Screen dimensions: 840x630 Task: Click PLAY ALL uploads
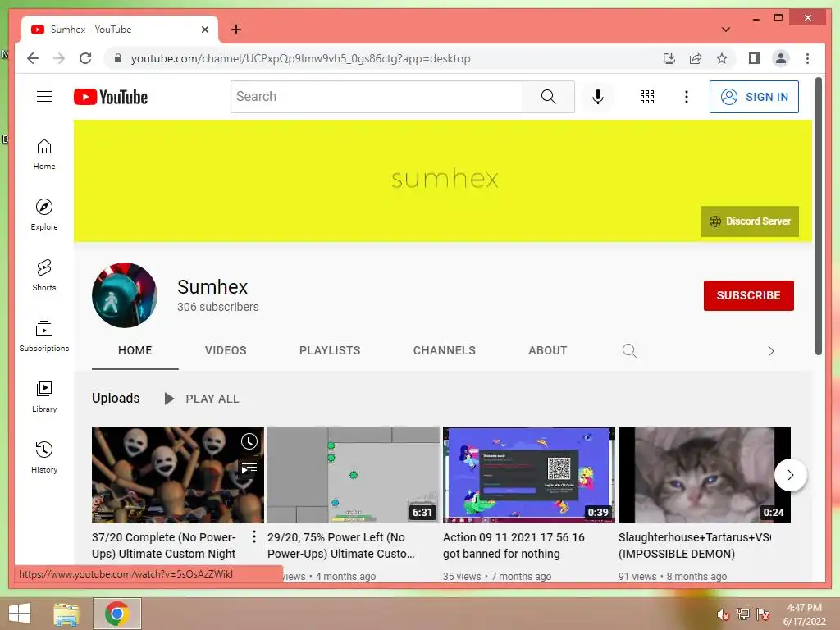[202, 399]
